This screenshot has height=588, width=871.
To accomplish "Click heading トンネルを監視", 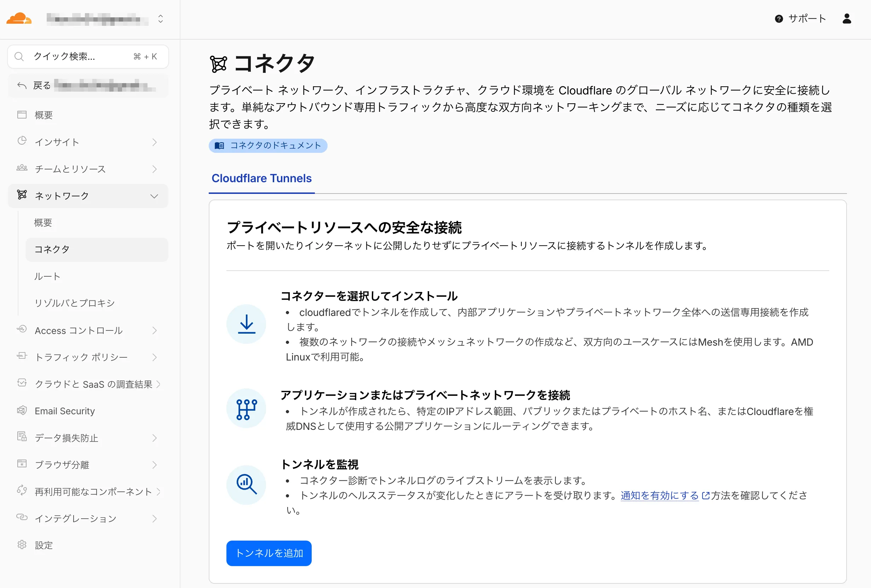I will click(x=320, y=465).
